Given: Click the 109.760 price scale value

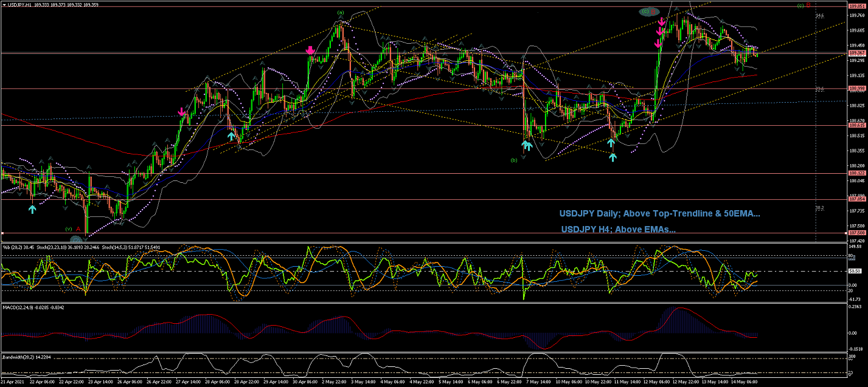Looking at the screenshot, I should coord(858,15).
